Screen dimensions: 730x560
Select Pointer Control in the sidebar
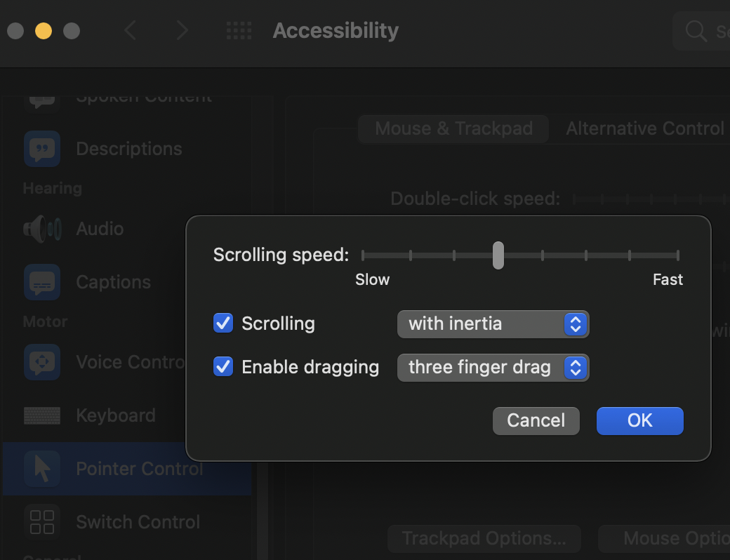126,469
